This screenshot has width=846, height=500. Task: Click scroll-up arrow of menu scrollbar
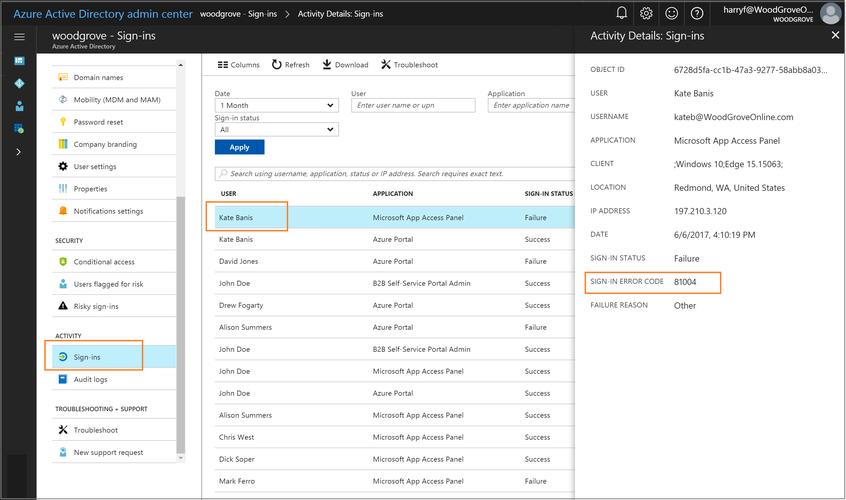[181, 65]
